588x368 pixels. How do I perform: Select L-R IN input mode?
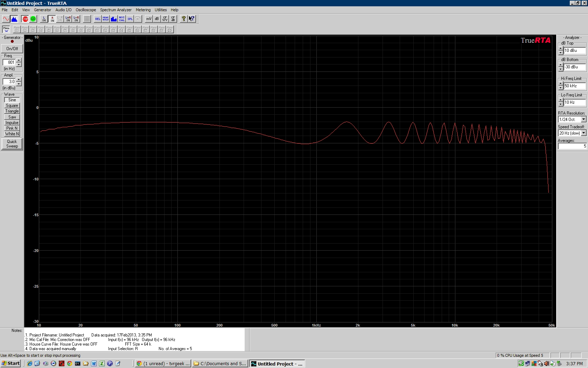click(76, 19)
